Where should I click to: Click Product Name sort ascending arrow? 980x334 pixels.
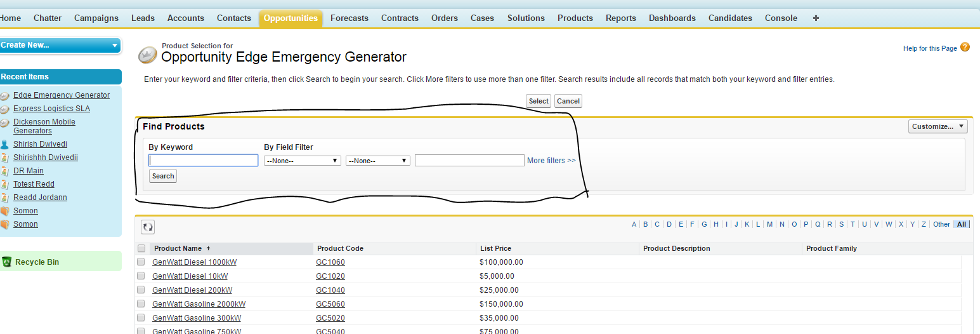tap(208, 248)
